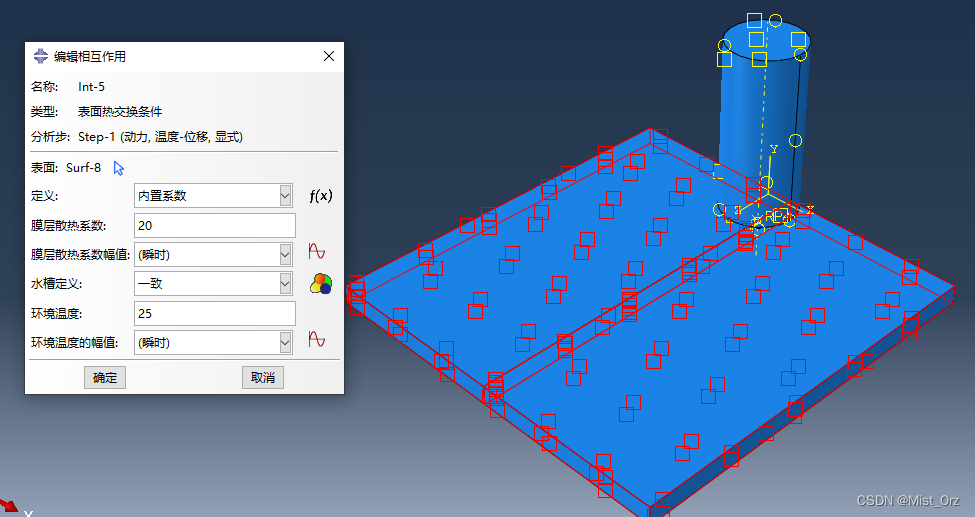Click the 膜层散热系数 field containing 20
The image size is (975, 517).
point(214,225)
